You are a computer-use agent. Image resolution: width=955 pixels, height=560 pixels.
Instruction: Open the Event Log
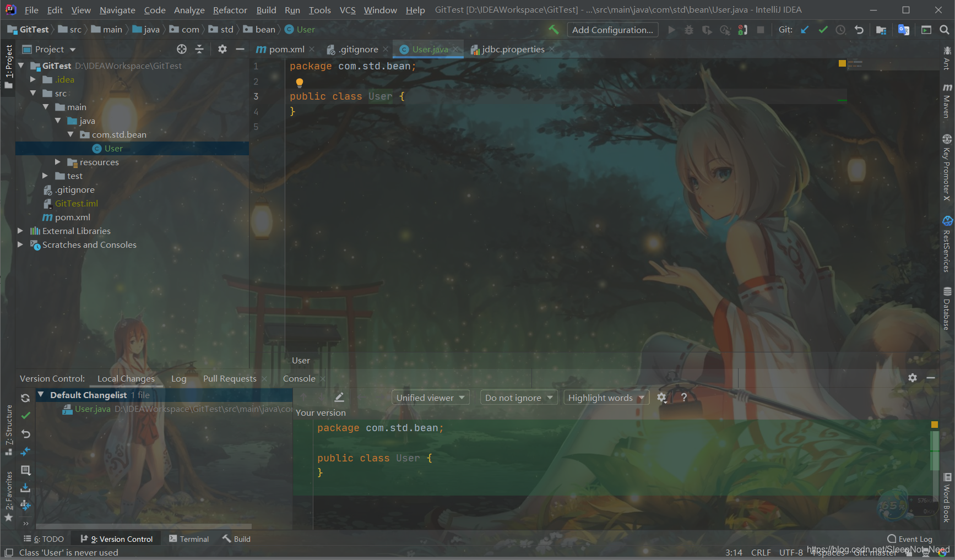pos(910,539)
